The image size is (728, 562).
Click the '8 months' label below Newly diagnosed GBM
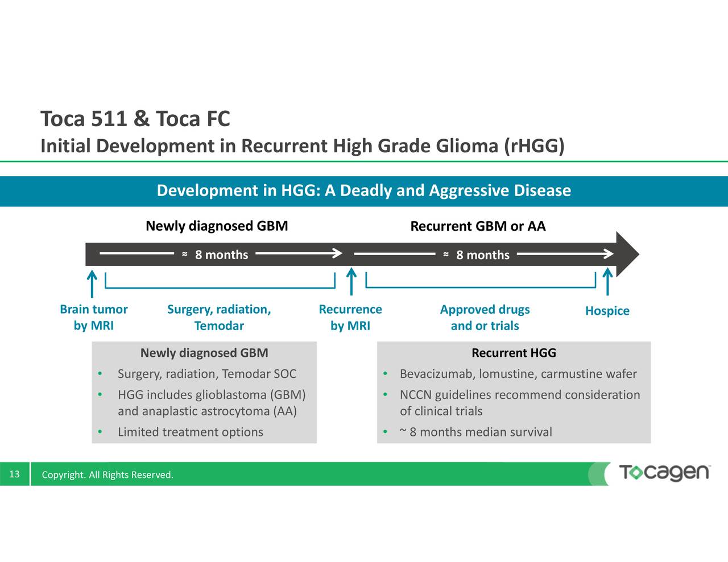221,255
